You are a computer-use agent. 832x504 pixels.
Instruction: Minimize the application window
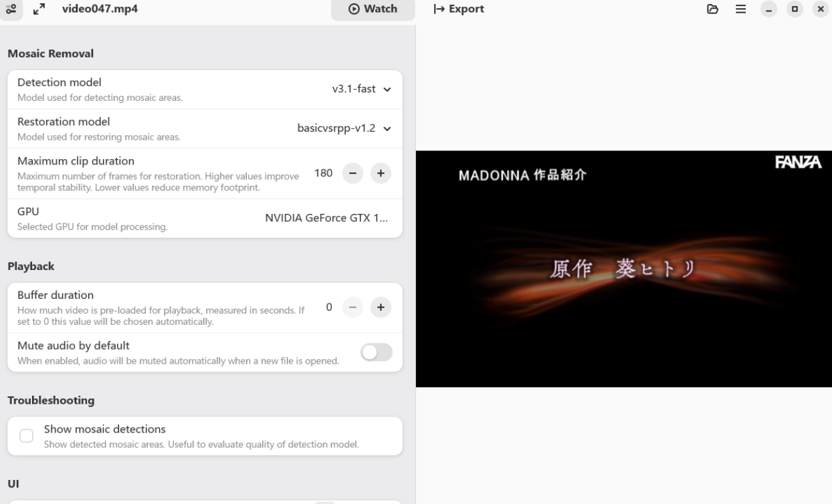click(769, 9)
